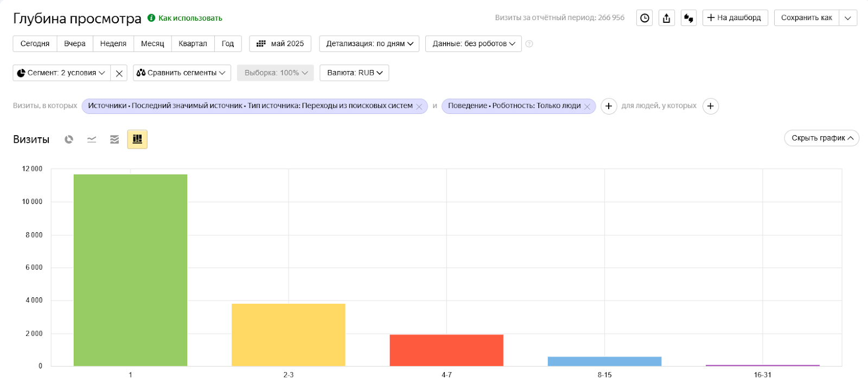Image resolution: width=868 pixels, height=389 pixels.
Task: Select the Неделя period tab
Action: [113, 44]
